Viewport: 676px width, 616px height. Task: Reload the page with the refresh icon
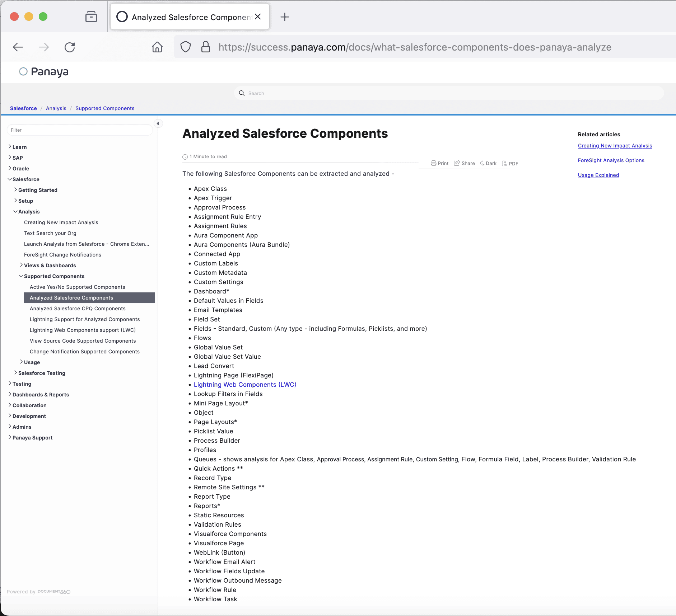(x=70, y=47)
